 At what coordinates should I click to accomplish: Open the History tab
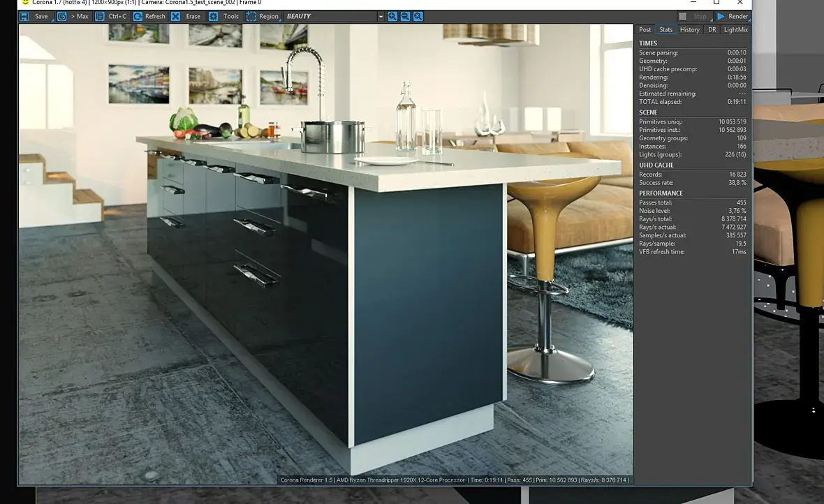click(x=689, y=29)
